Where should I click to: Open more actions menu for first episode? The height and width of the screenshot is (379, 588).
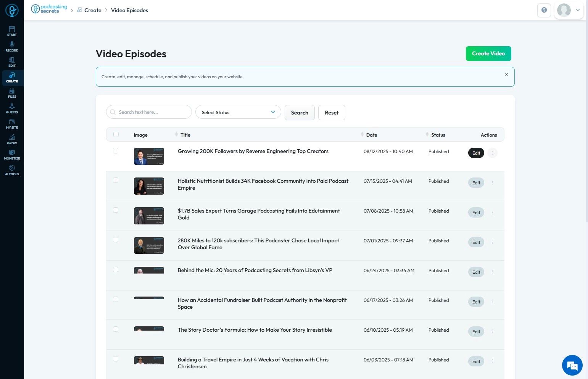(492, 153)
